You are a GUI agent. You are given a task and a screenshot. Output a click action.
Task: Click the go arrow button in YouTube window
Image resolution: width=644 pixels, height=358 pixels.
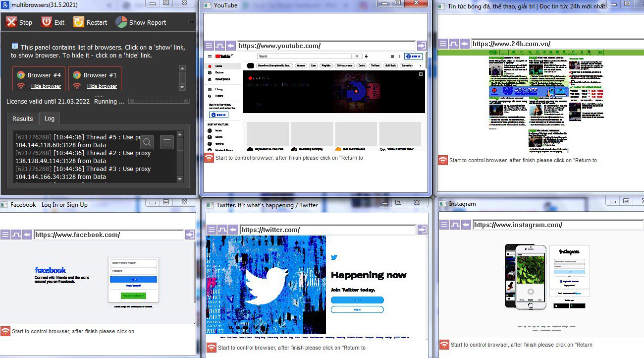pyautogui.click(x=422, y=46)
